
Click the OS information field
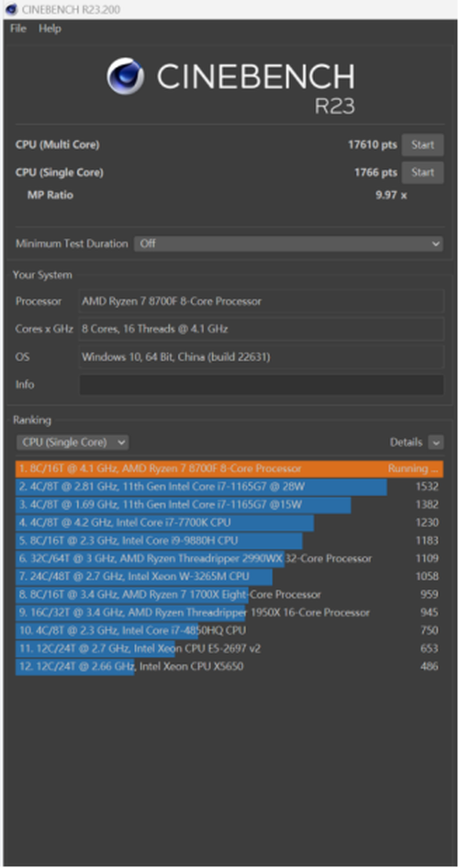pyautogui.click(x=262, y=357)
